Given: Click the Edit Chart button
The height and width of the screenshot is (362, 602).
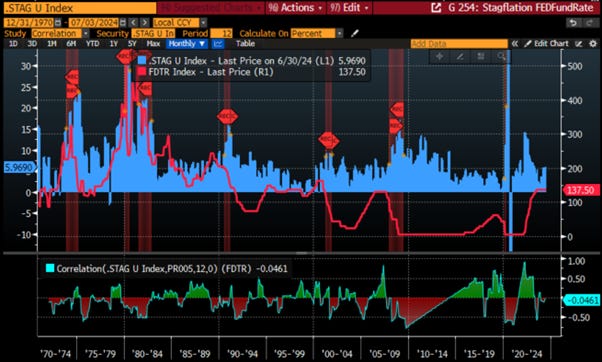Looking at the screenshot, I should (x=547, y=44).
